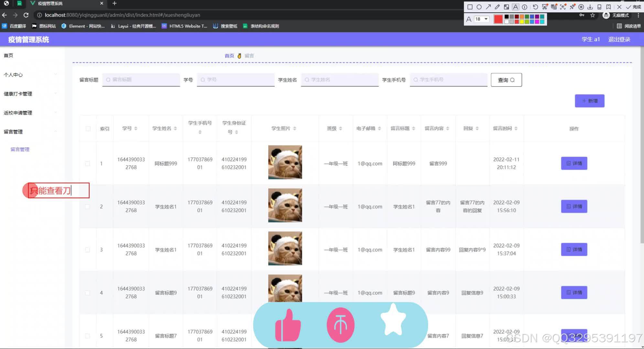Click the bookmark icon in the capture toolbar

[608, 7]
